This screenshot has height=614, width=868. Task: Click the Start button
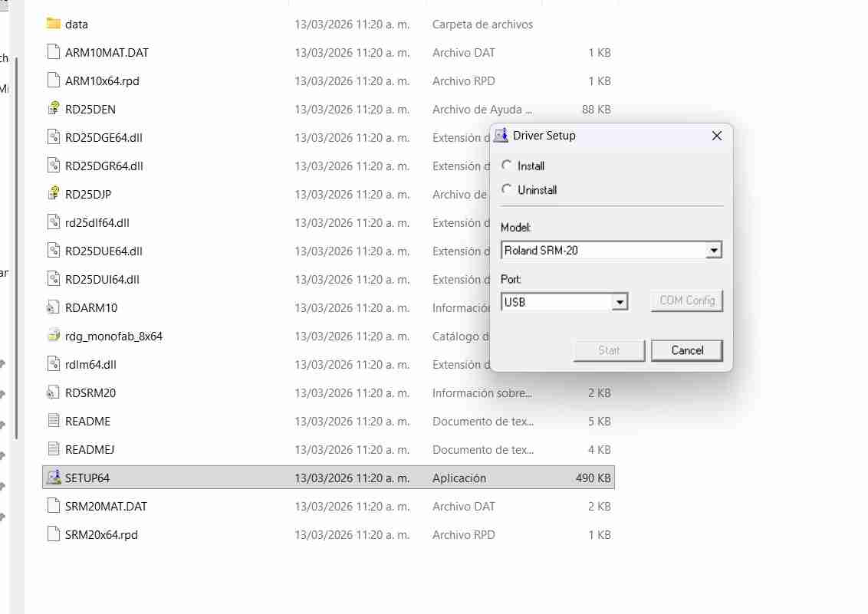(x=609, y=350)
